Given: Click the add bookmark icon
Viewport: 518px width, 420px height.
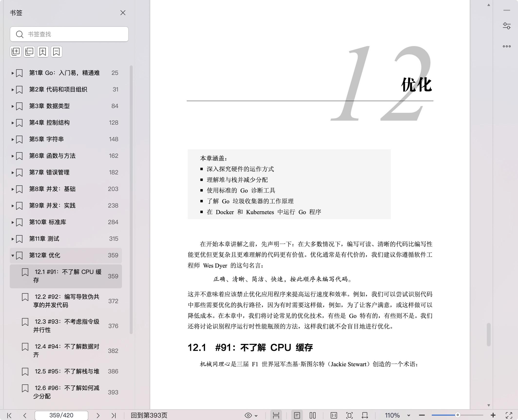Looking at the screenshot, I should (x=43, y=52).
